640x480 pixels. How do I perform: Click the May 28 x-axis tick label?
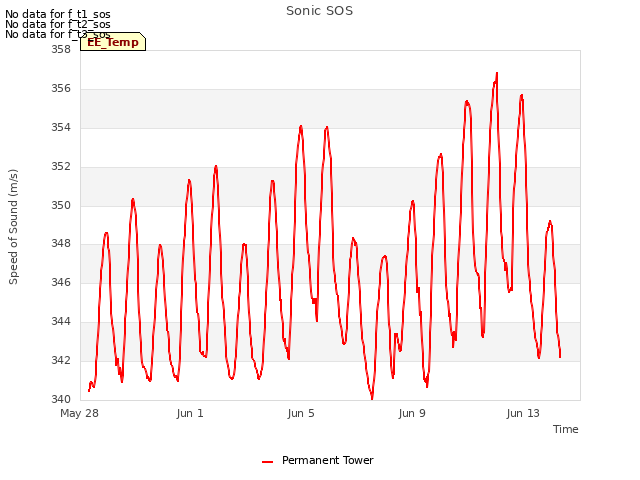tap(79, 413)
